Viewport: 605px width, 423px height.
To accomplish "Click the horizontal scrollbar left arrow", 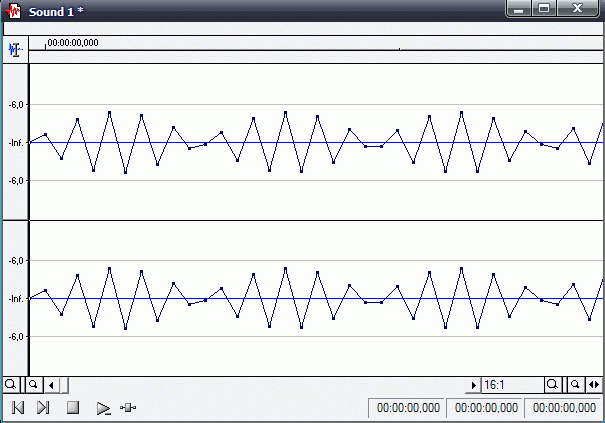I will pyautogui.click(x=52, y=385).
